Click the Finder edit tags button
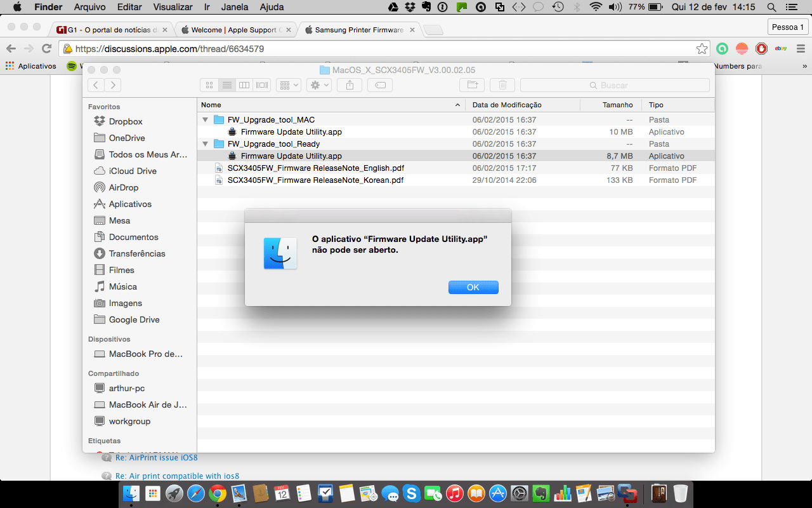Viewport: 812px width, 508px height. (x=380, y=85)
